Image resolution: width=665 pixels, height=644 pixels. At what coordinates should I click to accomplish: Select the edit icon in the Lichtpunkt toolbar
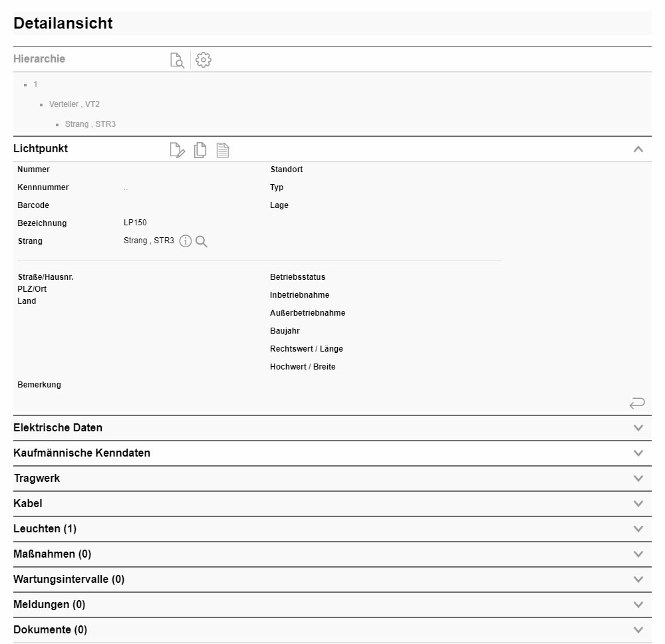coord(178,150)
